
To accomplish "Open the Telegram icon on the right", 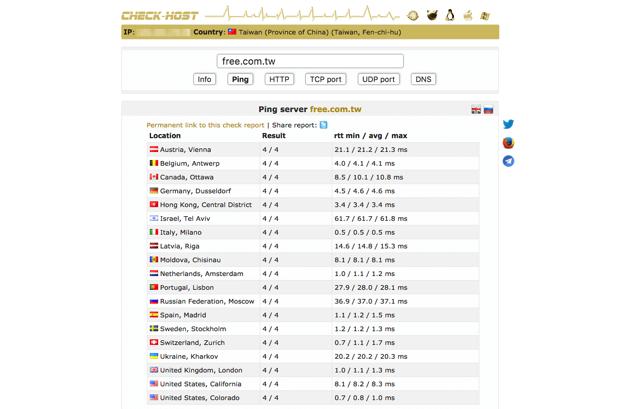I will coord(508,160).
